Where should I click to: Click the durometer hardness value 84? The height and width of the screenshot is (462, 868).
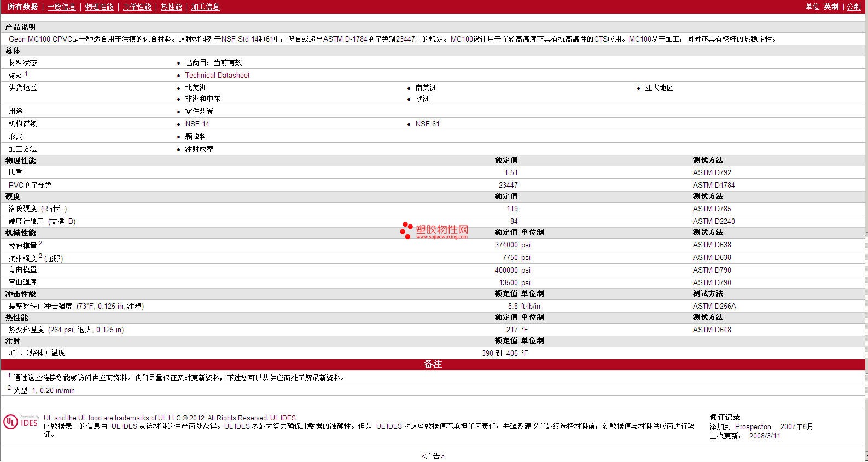[514, 222]
